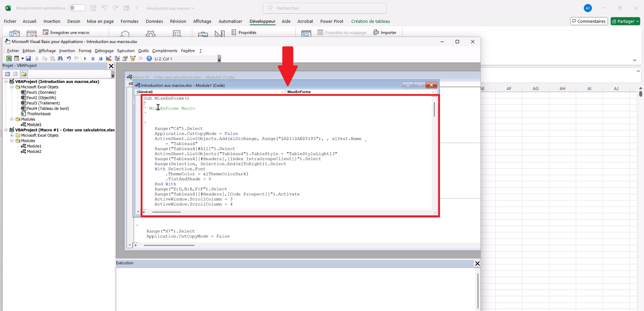Screen dimensions: 644x311
Task: Open the MiseEnForme procedure dropdown
Action: pos(432,92)
